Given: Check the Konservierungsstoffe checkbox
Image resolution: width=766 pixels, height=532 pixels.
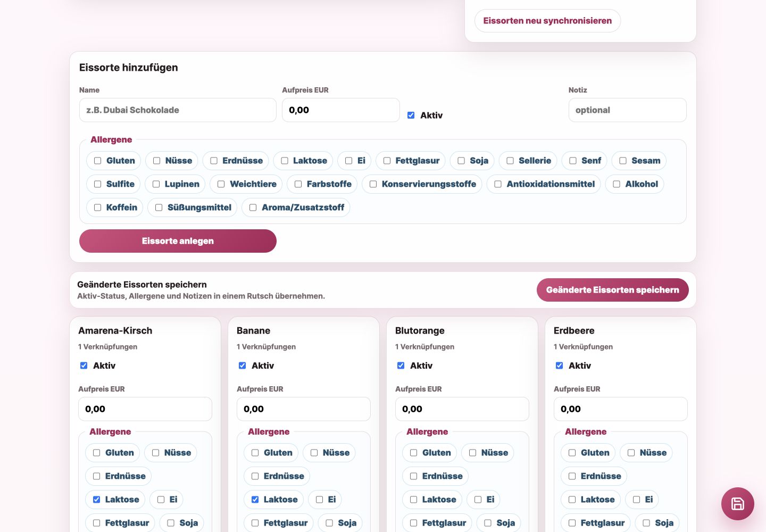Looking at the screenshot, I should [373, 184].
